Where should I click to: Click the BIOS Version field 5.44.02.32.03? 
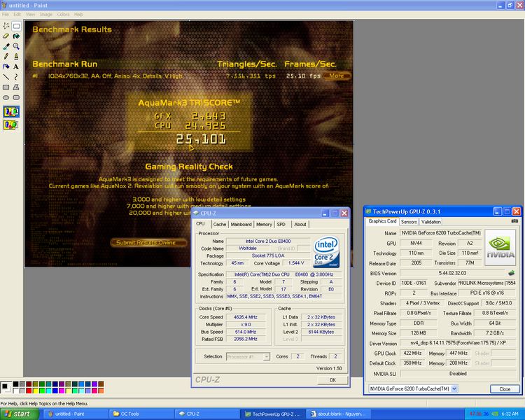point(452,273)
